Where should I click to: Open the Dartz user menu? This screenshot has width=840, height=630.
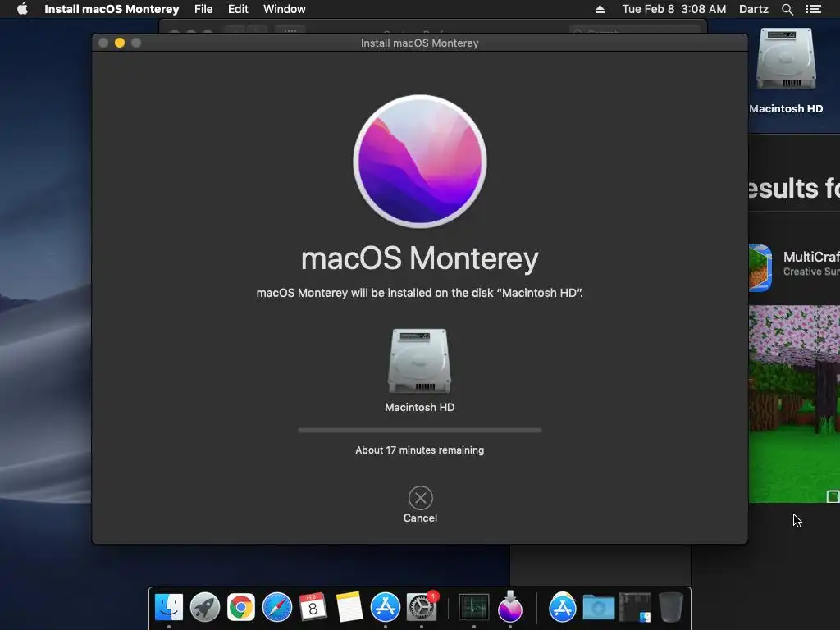click(753, 9)
